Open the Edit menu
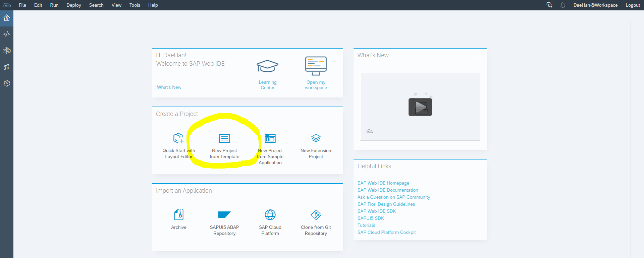The width and height of the screenshot is (644, 258). pos(38,5)
